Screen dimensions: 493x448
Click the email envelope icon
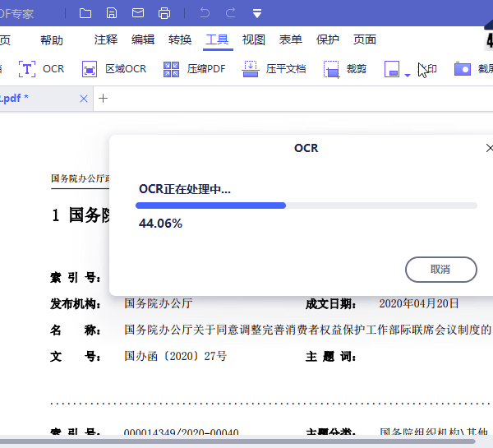[138, 13]
